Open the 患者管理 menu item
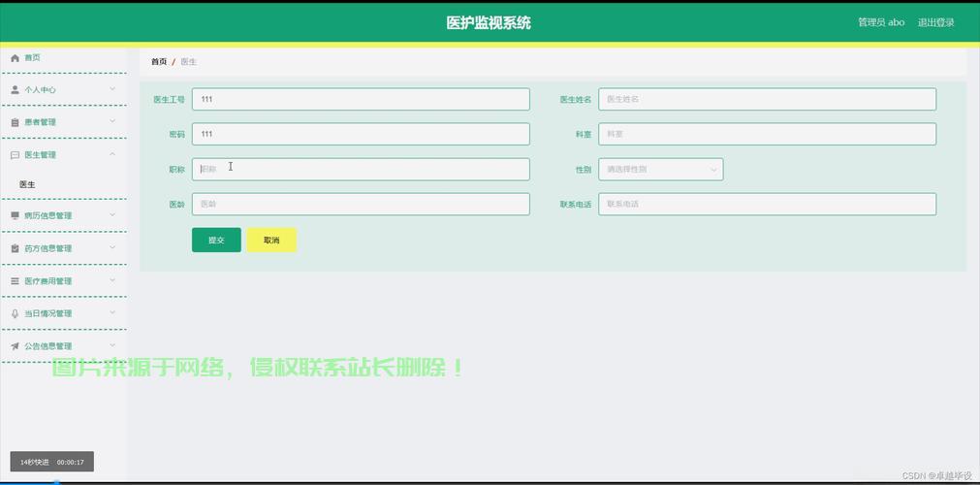Image resolution: width=980 pixels, height=485 pixels. (63, 122)
